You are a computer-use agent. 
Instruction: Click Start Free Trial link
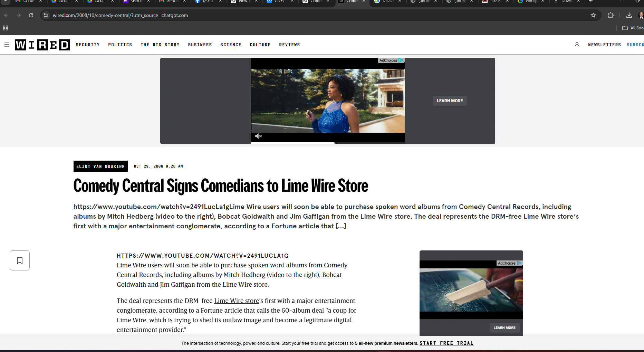446,343
